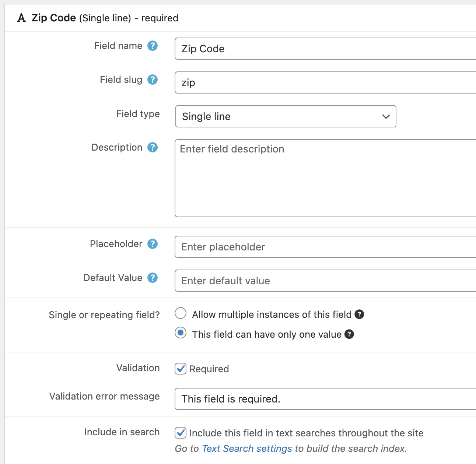Image resolution: width=476 pixels, height=464 pixels.
Task: Edit the Validation error message field
Action: (x=324, y=399)
